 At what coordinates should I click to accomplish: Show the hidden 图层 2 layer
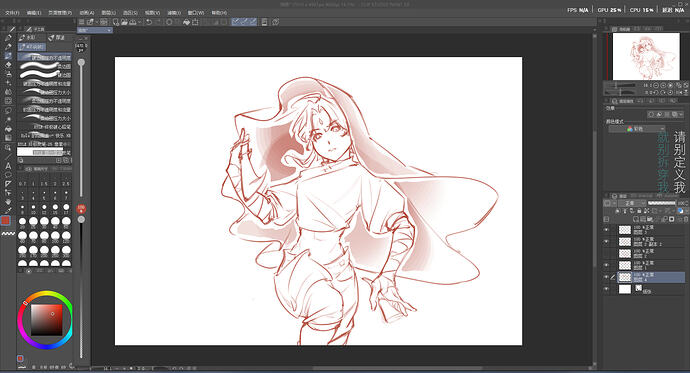[606, 253]
